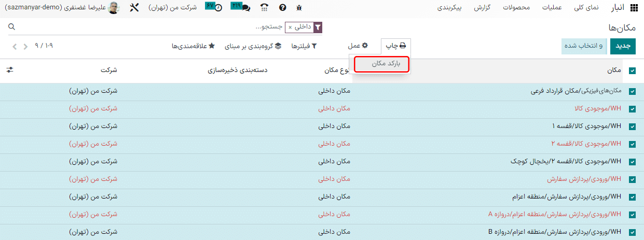Image resolution: width=644 pixels, height=240 pixels.
Task: Open the apps grid menu icon
Action: point(634,8)
